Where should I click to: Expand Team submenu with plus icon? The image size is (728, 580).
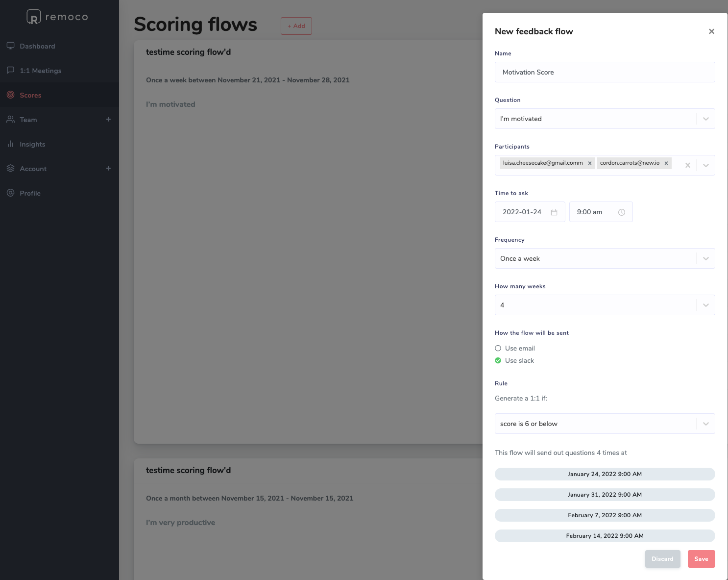(108, 119)
